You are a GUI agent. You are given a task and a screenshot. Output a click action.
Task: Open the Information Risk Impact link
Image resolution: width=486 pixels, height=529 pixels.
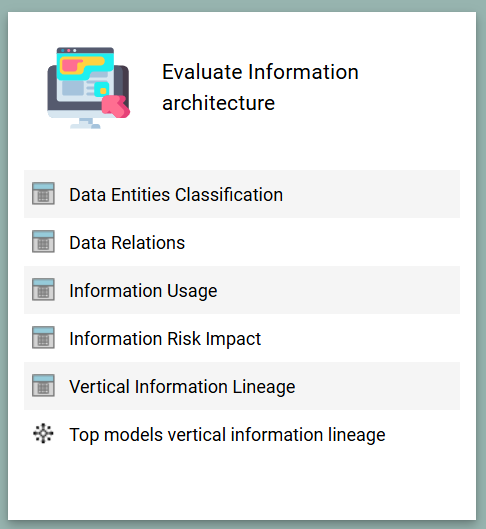pos(165,339)
